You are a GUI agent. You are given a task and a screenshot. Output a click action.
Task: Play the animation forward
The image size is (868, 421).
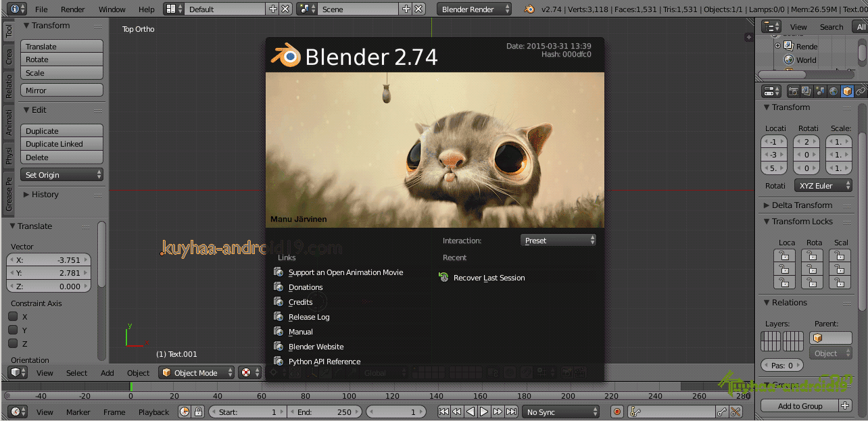[x=484, y=412]
